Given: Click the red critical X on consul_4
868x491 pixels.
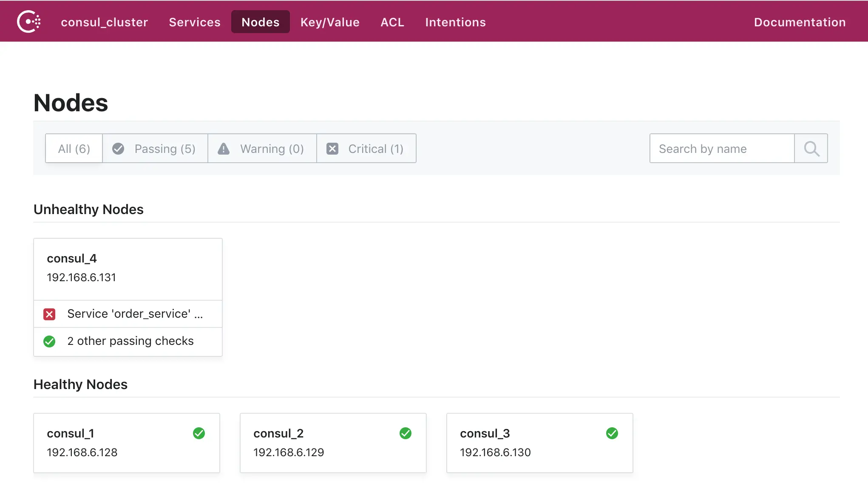Looking at the screenshot, I should (49, 314).
